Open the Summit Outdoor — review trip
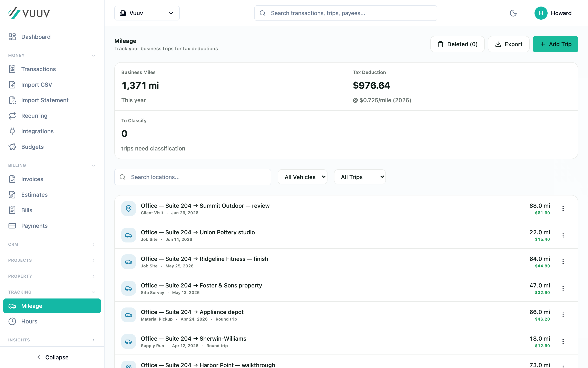Viewport: 588px width, 368px height. pos(346,209)
